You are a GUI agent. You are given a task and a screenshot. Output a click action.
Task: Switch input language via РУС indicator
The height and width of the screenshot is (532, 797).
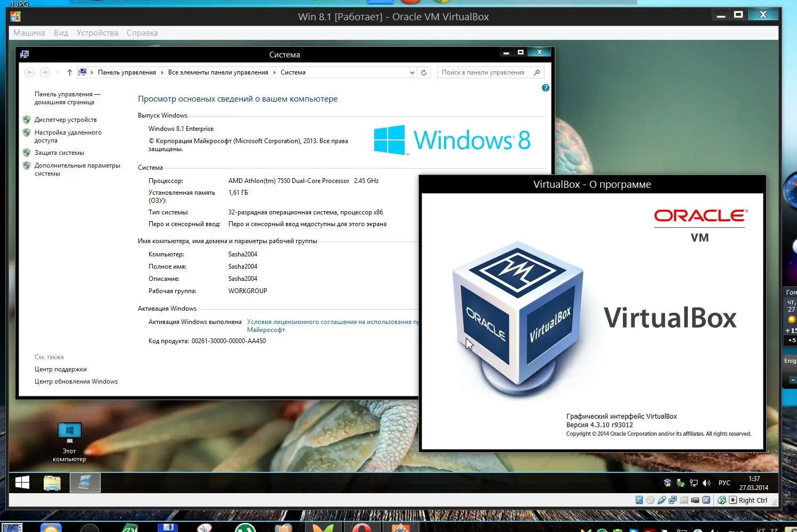(724, 483)
